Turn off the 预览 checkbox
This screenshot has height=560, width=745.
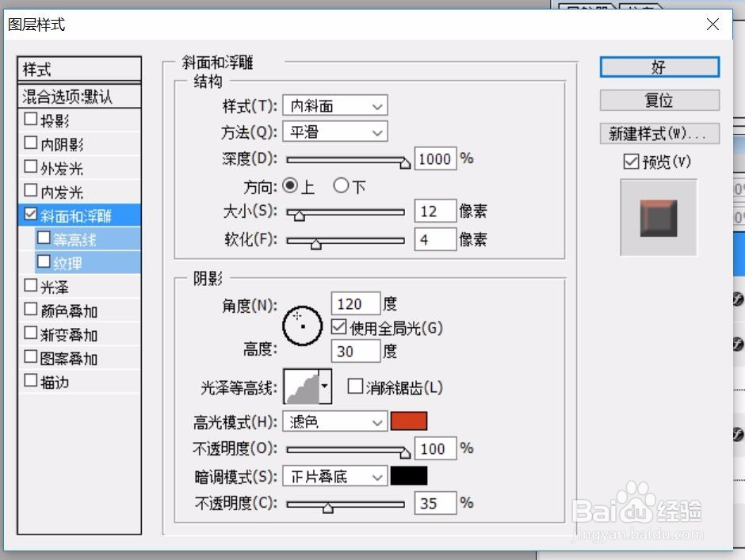point(631,162)
